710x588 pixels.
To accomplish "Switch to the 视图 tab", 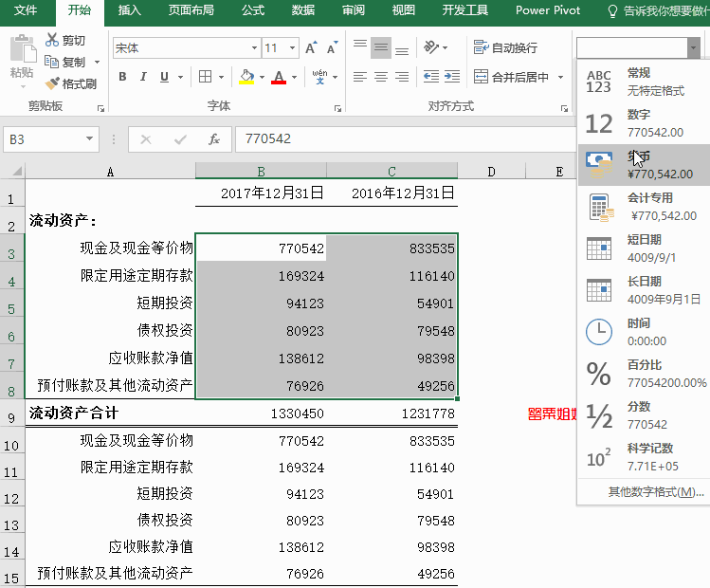I will [404, 10].
